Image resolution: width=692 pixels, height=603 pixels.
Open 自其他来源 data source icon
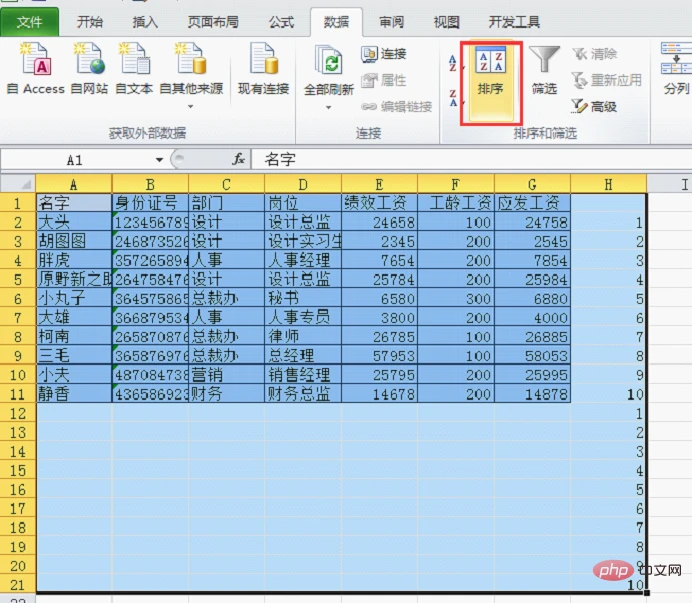pos(191,68)
